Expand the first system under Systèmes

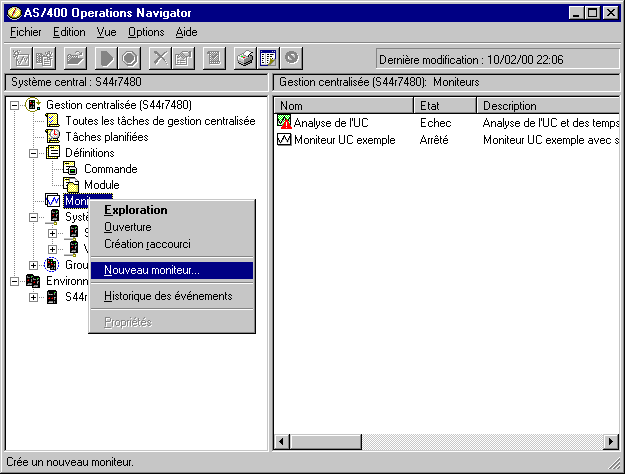pos(52,233)
